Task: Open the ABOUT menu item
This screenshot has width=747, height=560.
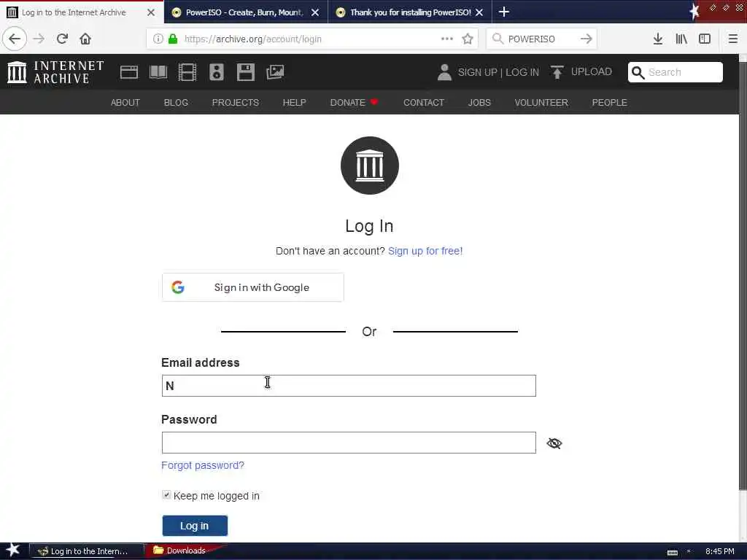Action: pos(125,102)
